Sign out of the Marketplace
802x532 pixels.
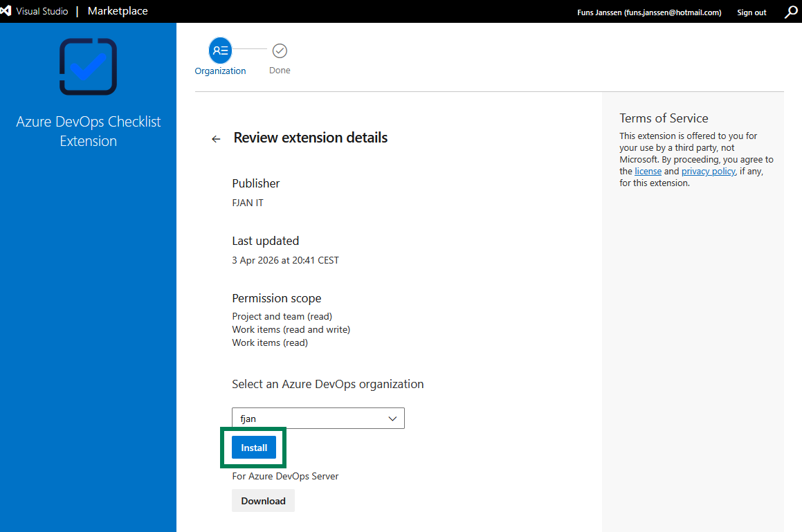[x=751, y=12]
